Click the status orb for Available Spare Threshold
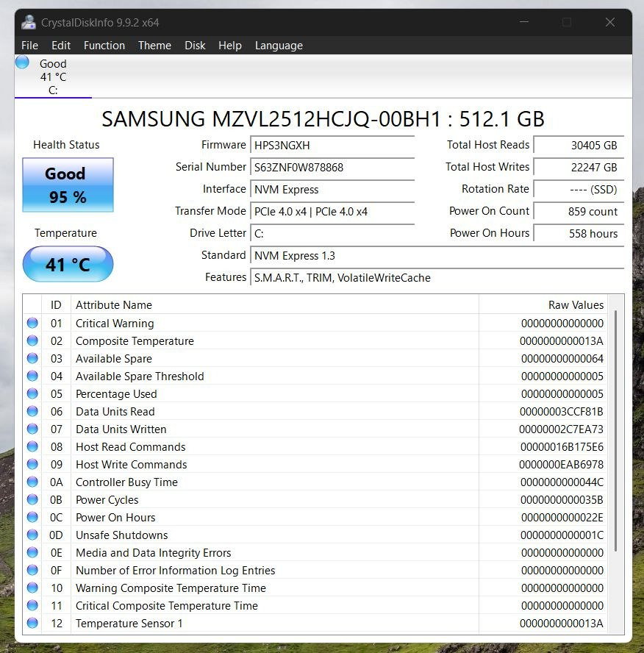 pos(32,376)
